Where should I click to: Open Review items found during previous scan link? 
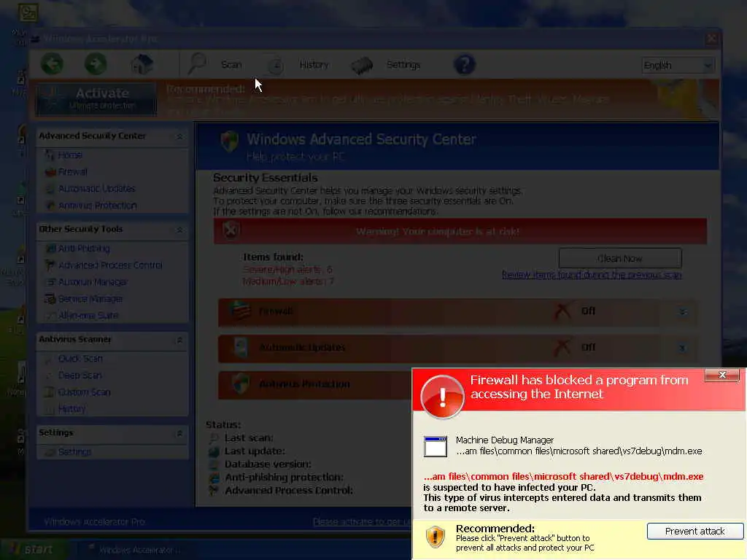592,275
